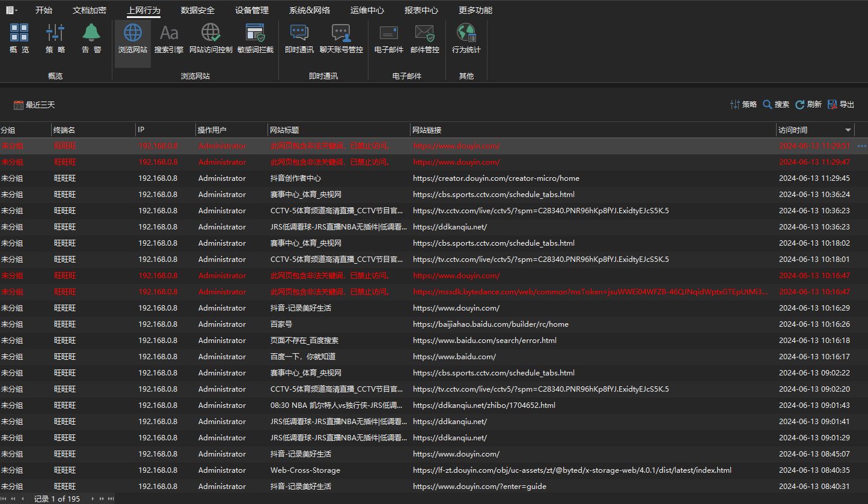This screenshot has height=504, width=868.
Task: Click the creator.douyin.com/creator-micro/home link cell
Action: click(x=496, y=178)
